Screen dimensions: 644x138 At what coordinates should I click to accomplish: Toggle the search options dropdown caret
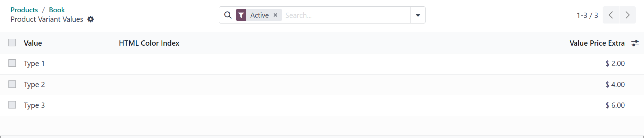(x=418, y=15)
